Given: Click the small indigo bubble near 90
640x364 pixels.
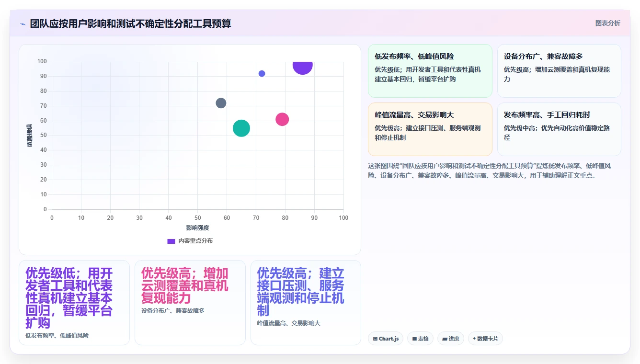Looking at the screenshot, I should point(262,73).
